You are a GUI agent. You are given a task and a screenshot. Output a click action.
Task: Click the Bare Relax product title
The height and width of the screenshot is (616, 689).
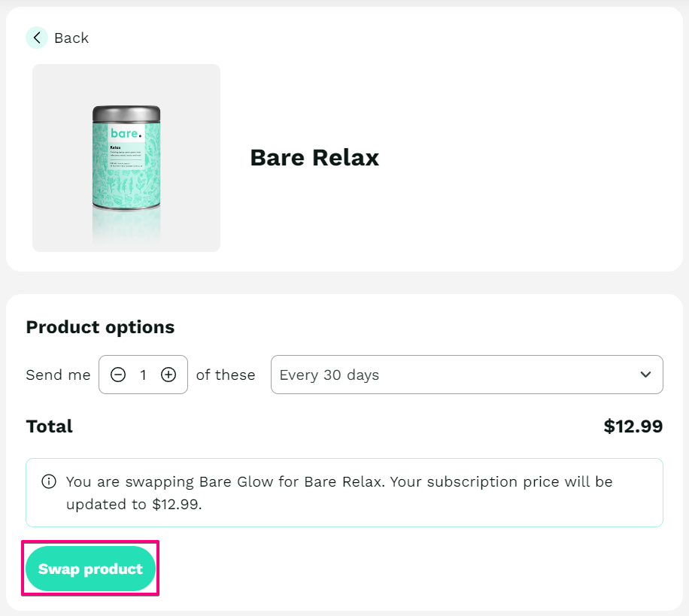(314, 158)
